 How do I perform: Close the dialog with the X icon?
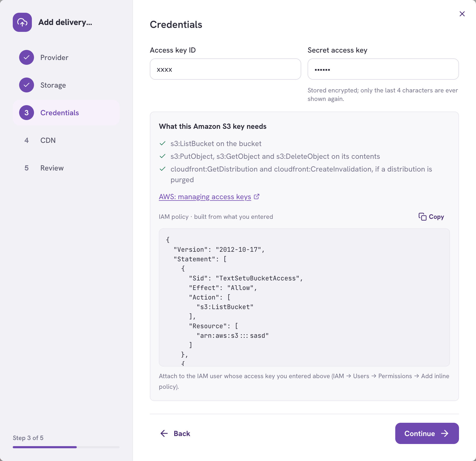[462, 14]
